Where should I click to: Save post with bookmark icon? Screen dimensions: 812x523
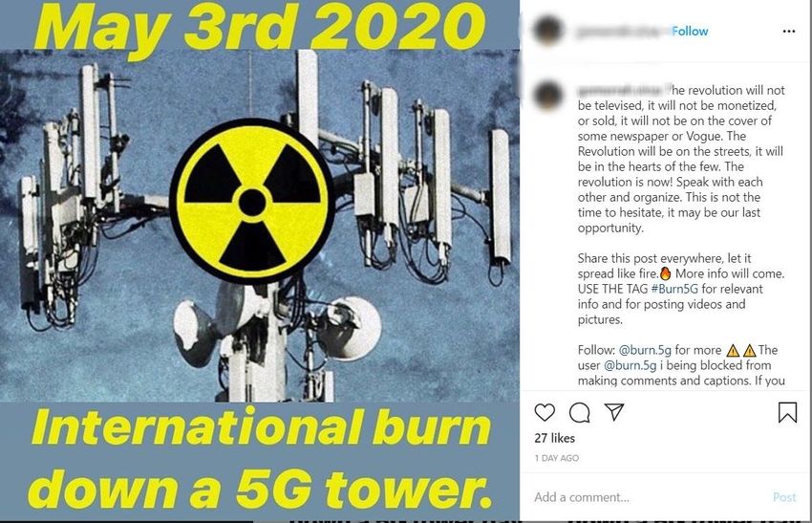[787, 413]
